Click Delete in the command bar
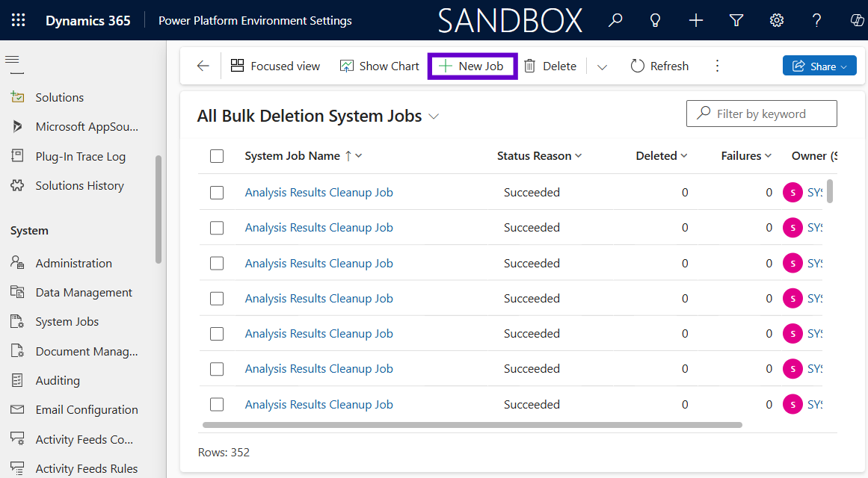The height and width of the screenshot is (478, 868). point(550,66)
